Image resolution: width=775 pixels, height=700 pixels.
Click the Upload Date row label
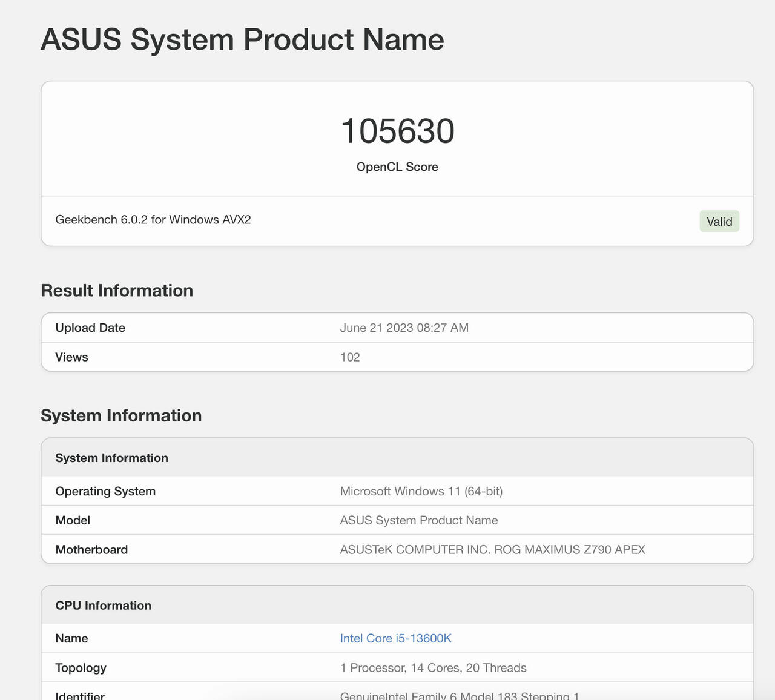[90, 328]
